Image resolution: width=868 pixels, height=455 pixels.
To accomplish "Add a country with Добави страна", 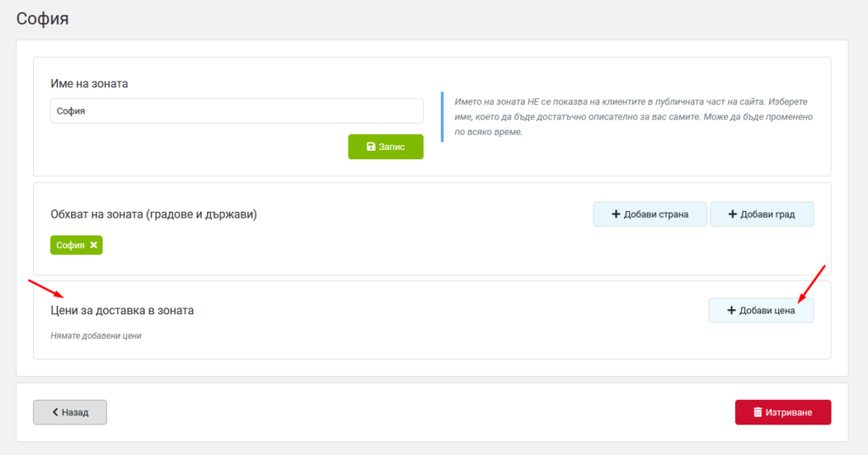I will click(650, 214).
